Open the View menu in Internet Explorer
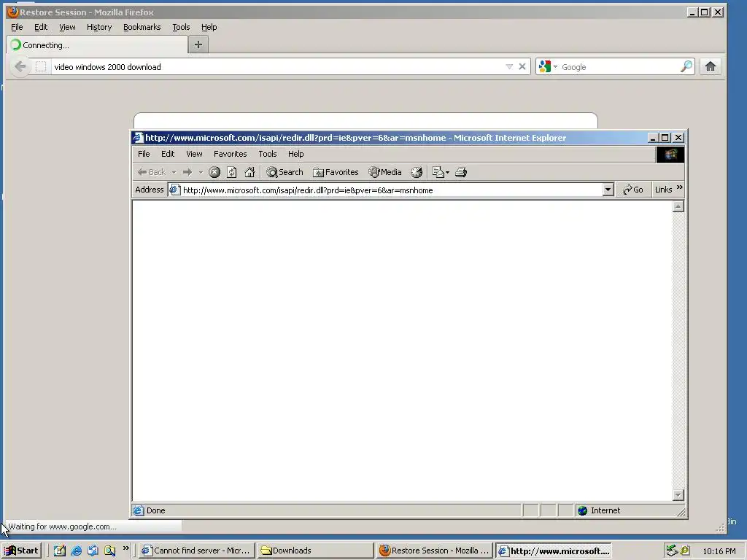This screenshot has width=747, height=560. tap(194, 154)
